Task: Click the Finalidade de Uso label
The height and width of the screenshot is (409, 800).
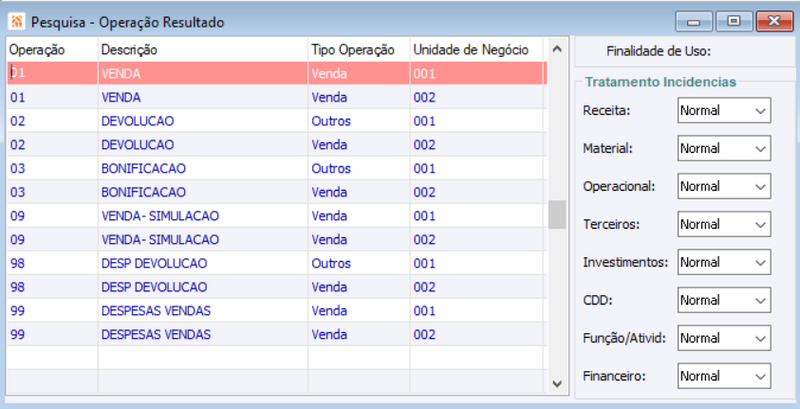Action: (658, 51)
